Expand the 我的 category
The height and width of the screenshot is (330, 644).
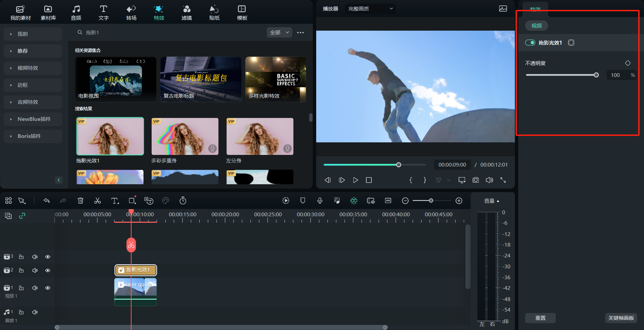pos(33,34)
